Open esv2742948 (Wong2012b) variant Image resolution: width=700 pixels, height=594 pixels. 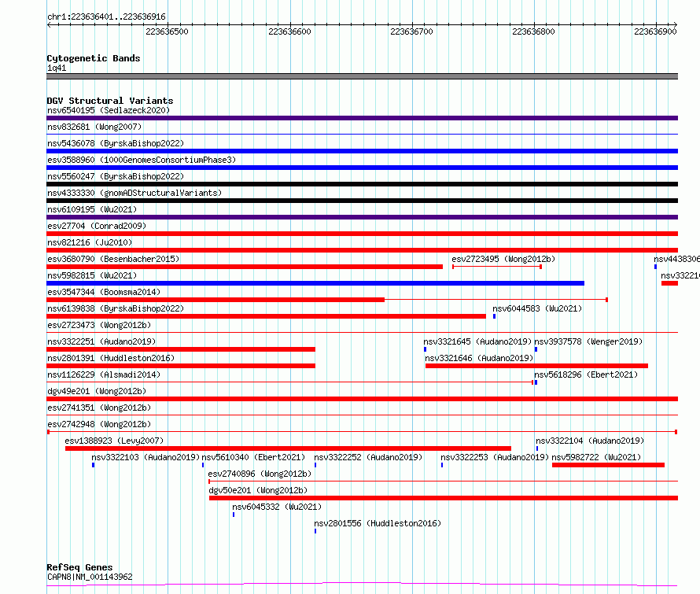coord(99,424)
